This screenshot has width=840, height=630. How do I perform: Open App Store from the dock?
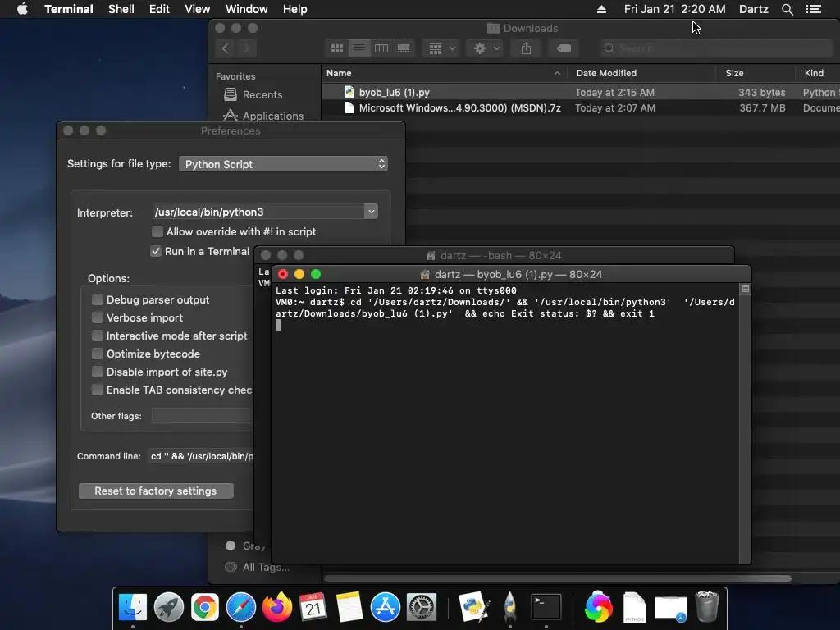(386, 608)
